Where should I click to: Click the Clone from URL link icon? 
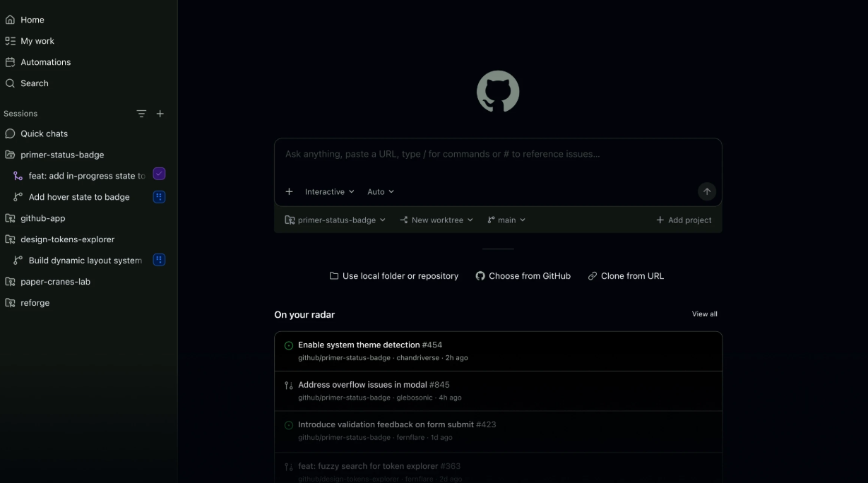592,276
